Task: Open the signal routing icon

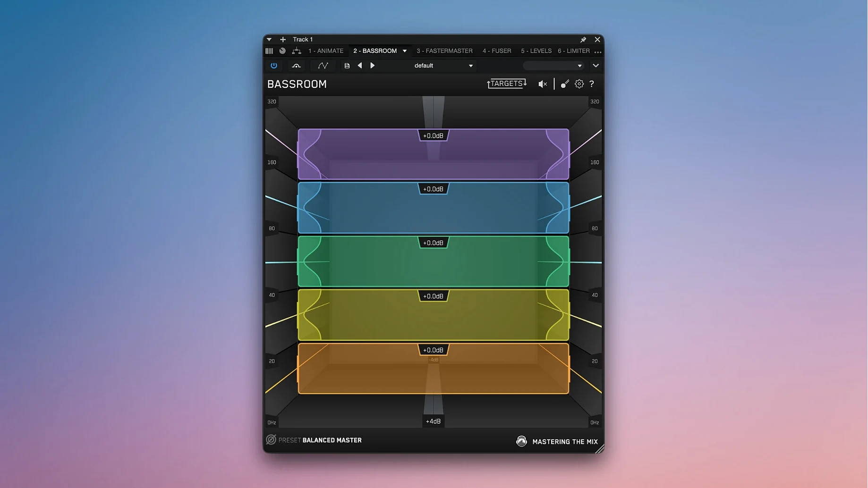Action: click(297, 51)
